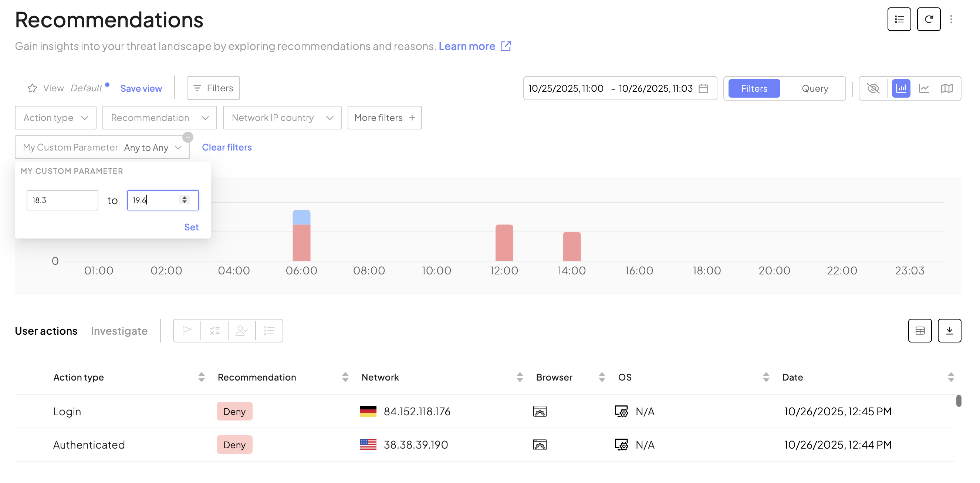This screenshot has height=483, width=980.
Task: Open the three-dot more options menu
Action: 951,19
